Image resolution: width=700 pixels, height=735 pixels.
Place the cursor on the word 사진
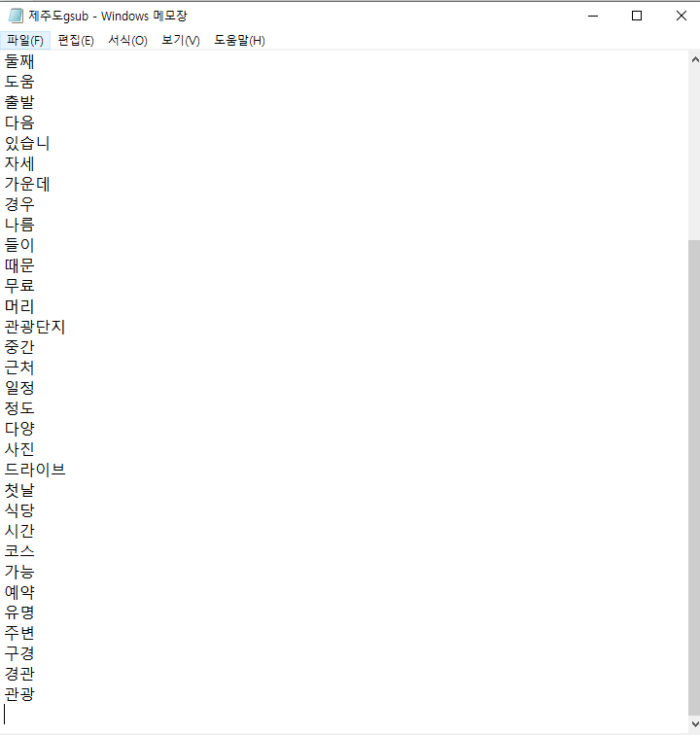tap(19, 448)
